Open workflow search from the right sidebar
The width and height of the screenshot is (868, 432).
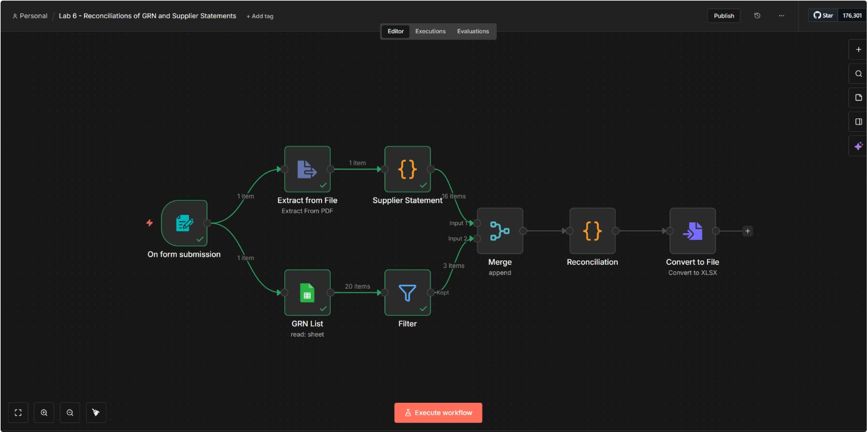point(858,73)
